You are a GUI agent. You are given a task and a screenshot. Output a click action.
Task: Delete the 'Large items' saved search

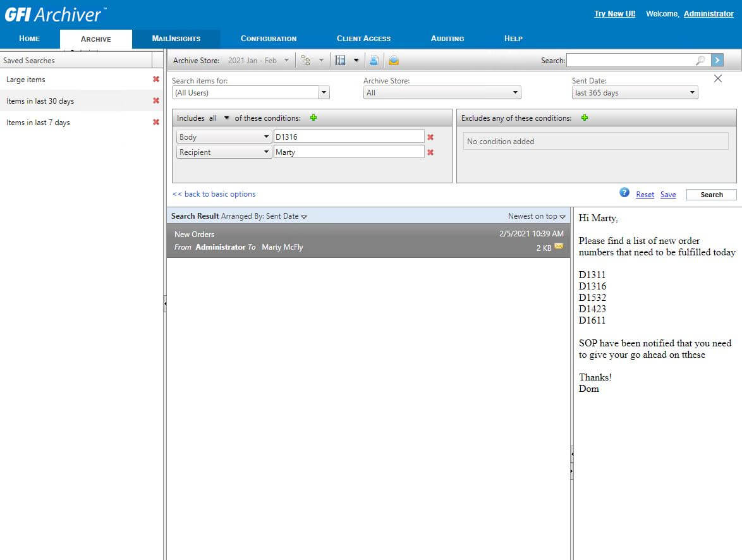pyautogui.click(x=156, y=80)
